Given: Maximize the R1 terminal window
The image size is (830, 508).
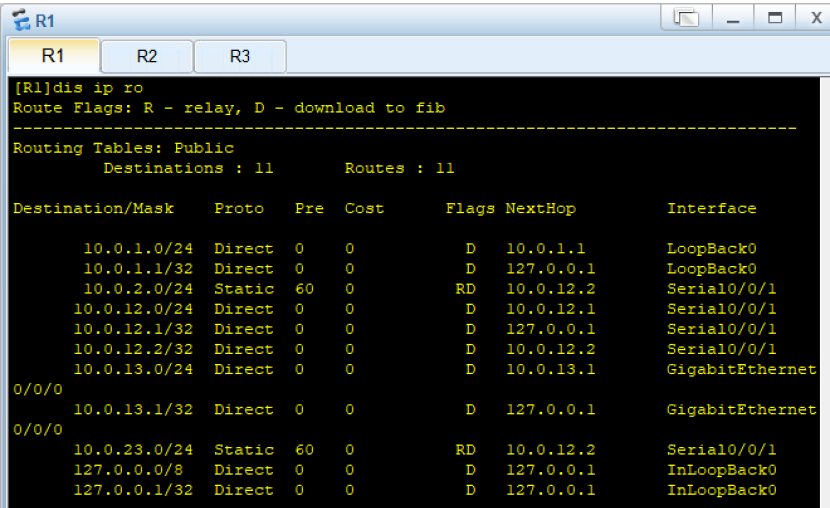Looking at the screenshot, I should point(775,18).
